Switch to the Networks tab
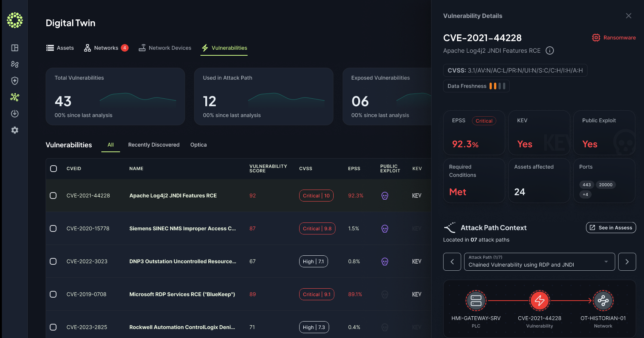Screen dimensions: 644x338 coord(106,48)
